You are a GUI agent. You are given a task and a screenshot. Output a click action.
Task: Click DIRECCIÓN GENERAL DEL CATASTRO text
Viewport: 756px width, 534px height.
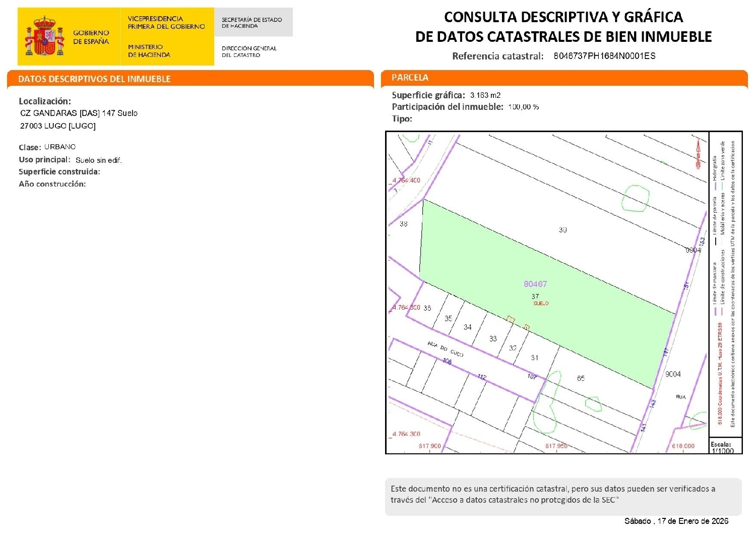(249, 51)
